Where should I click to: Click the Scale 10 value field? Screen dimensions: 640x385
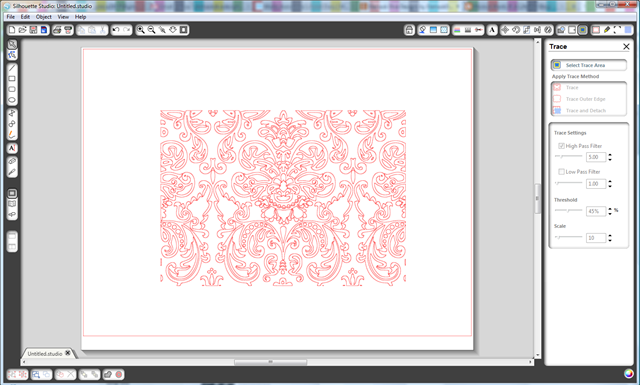596,238
